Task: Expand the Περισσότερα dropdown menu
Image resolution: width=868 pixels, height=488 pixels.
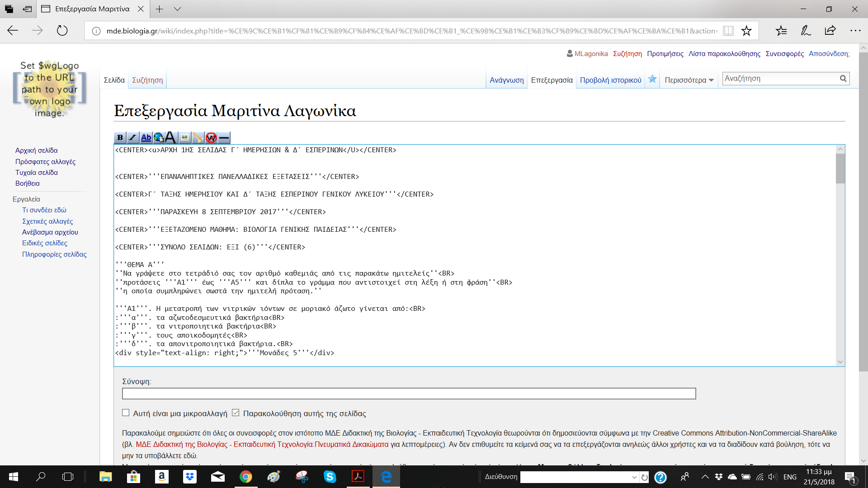Action: point(689,80)
